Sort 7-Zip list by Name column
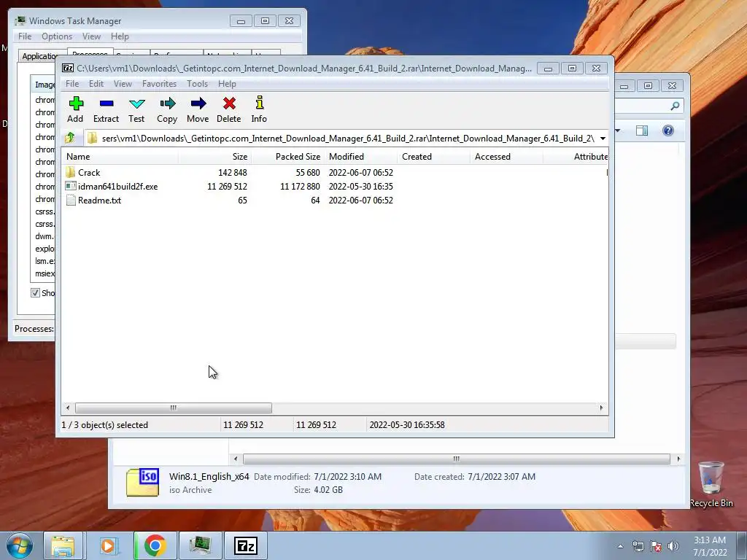This screenshot has height=560, width=747. (120, 156)
